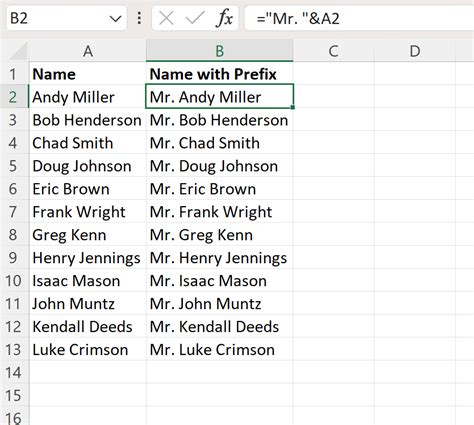Select cell 'Chad Smith' in column A

point(88,143)
